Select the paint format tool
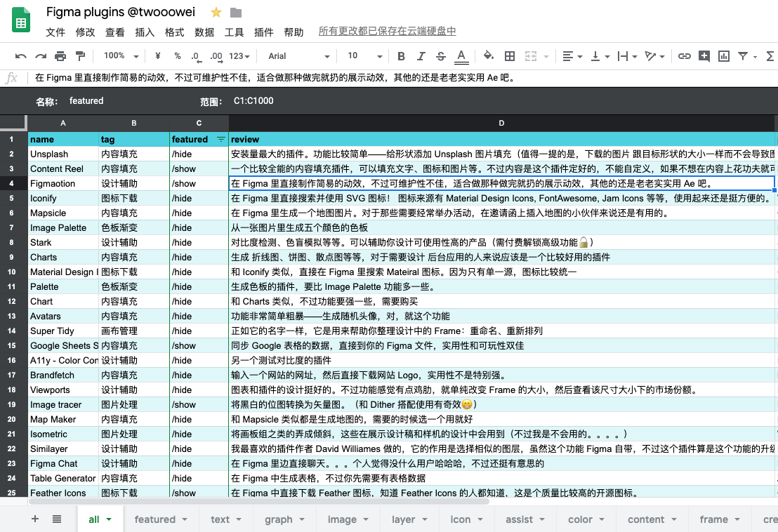 tap(80, 56)
